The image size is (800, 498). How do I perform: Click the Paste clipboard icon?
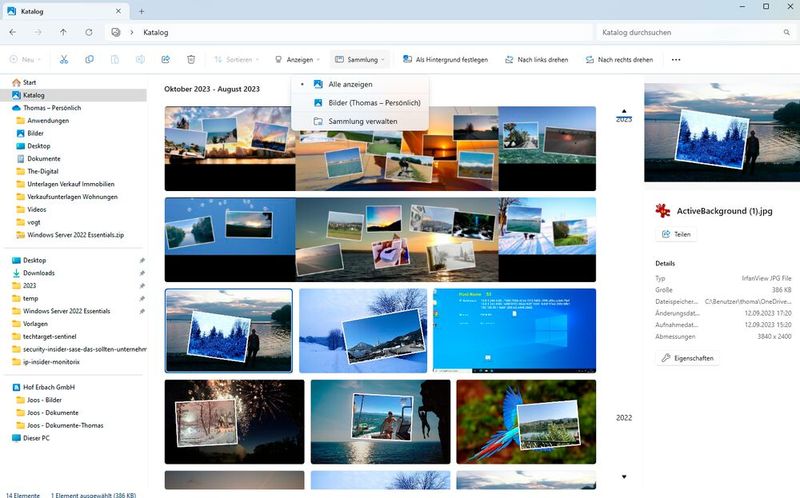[115, 60]
